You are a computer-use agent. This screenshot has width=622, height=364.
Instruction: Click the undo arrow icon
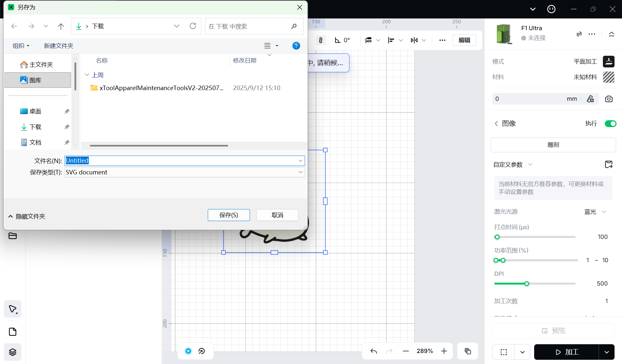coord(374,351)
